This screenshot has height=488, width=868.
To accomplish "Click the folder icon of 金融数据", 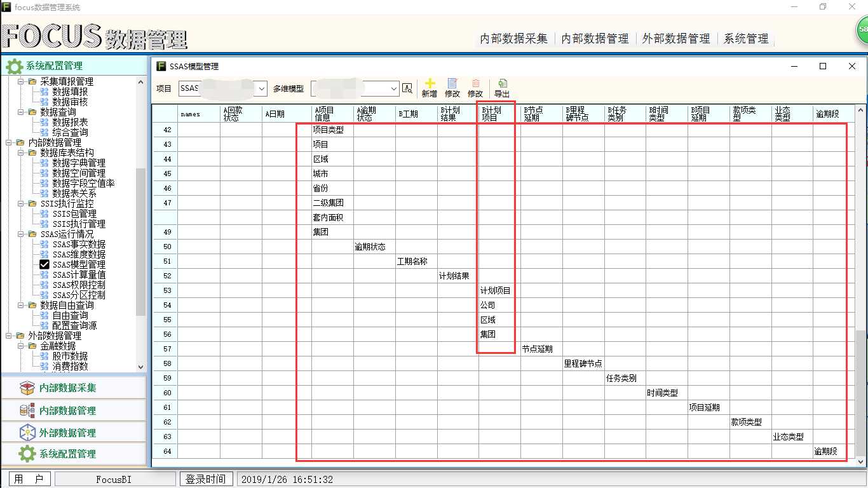I will pyautogui.click(x=32, y=346).
